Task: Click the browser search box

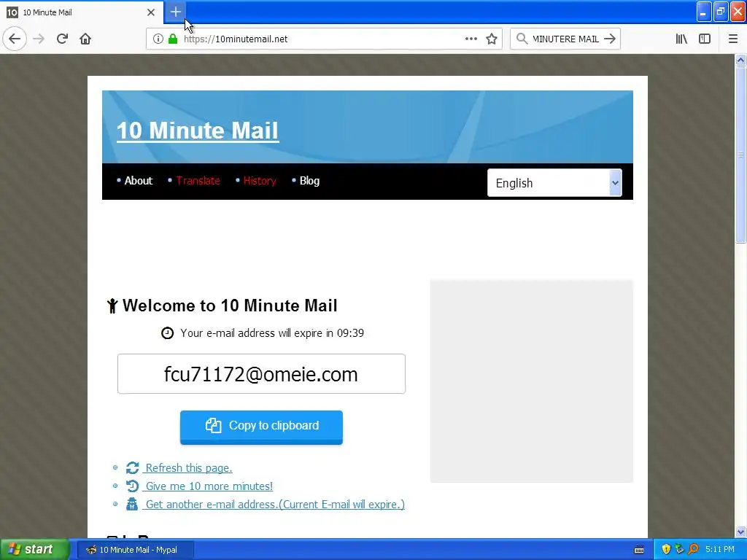Action: (565, 39)
